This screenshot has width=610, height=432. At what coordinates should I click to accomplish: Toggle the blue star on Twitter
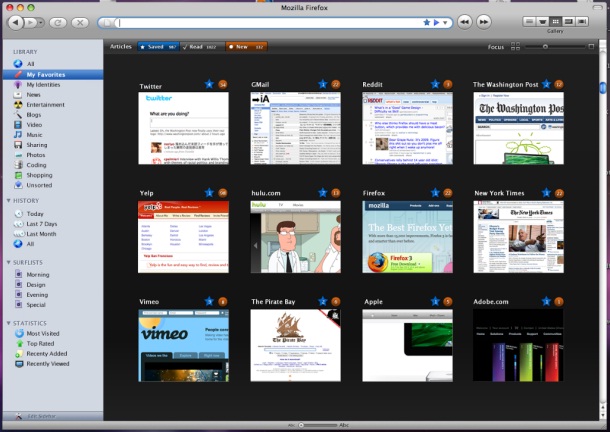pyautogui.click(x=209, y=84)
